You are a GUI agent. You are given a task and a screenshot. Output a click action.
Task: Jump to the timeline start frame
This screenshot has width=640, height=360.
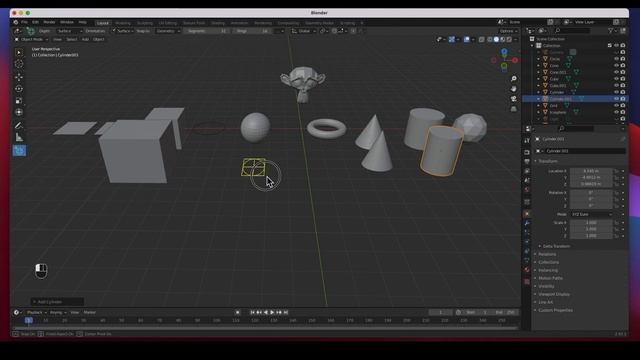point(252,312)
